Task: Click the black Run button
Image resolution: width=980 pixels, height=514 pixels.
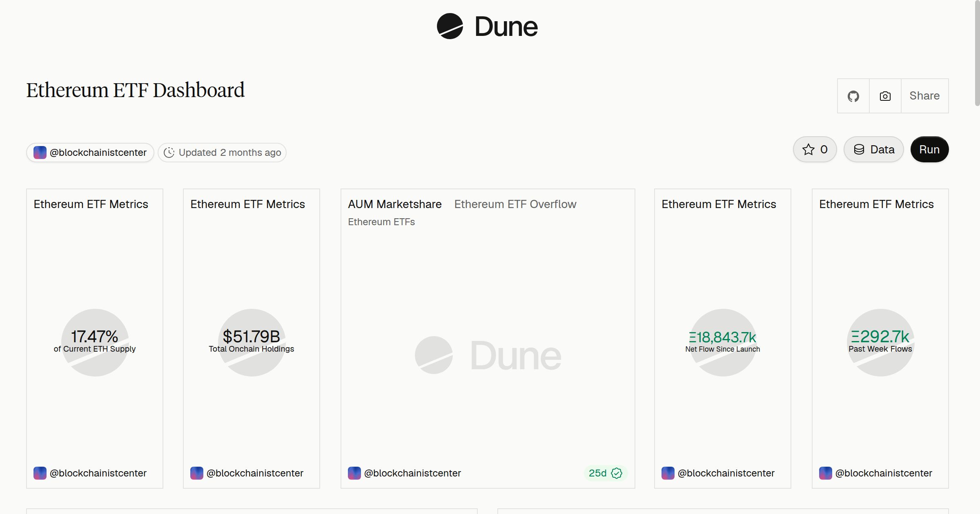Action: [x=929, y=149]
